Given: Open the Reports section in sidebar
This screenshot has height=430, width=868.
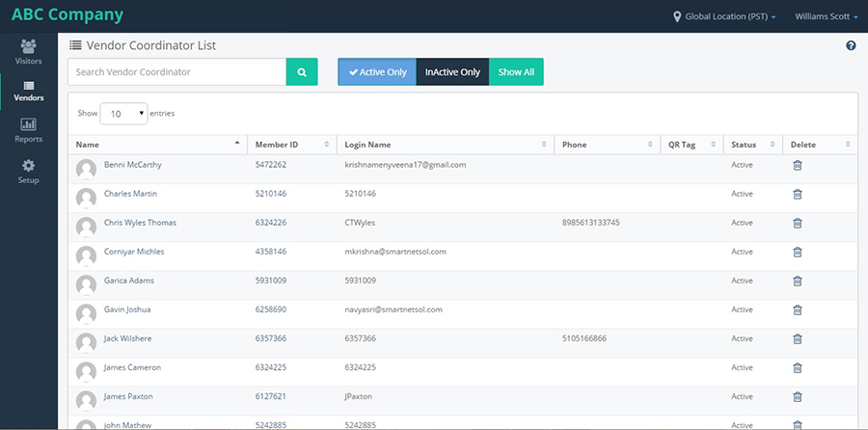Looking at the screenshot, I should (28, 130).
